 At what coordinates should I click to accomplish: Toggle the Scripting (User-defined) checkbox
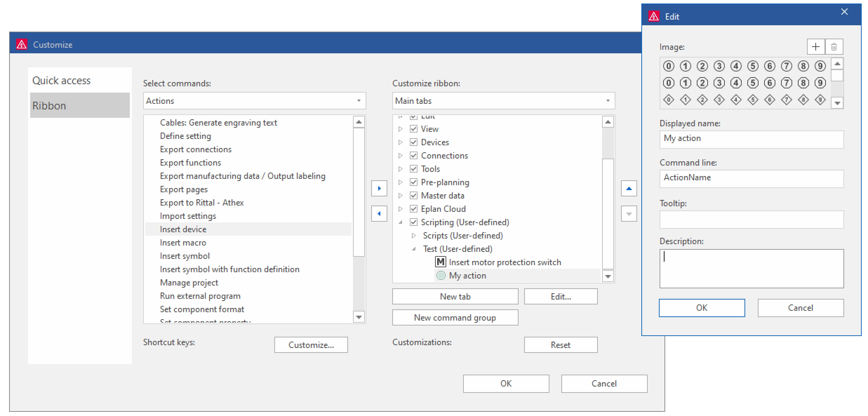(414, 222)
